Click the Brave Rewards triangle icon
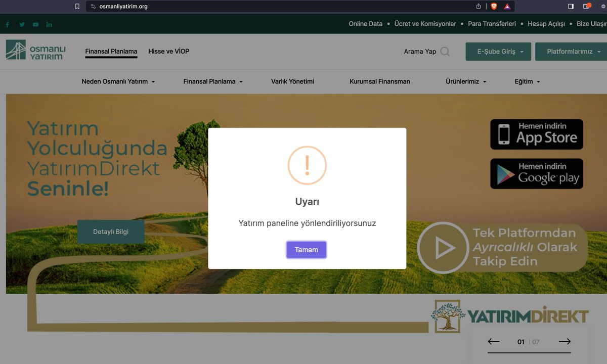The image size is (607, 364). click(507, 7)
